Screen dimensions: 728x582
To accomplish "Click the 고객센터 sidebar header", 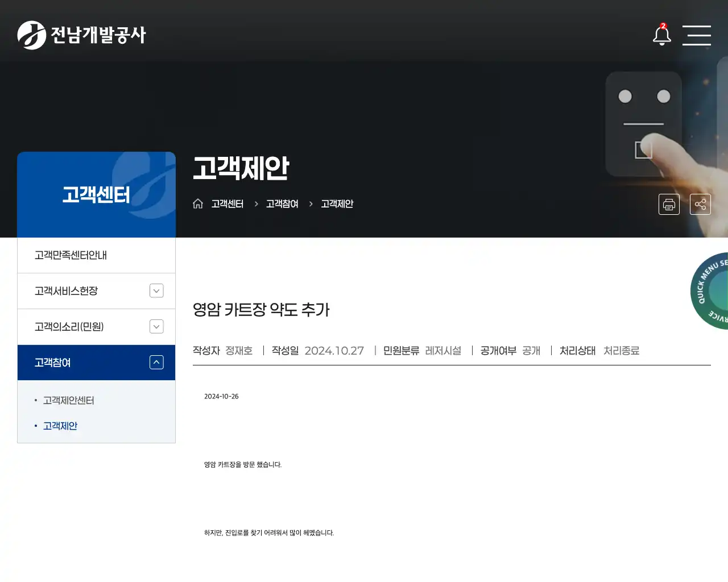I will [x=96, y=194].
